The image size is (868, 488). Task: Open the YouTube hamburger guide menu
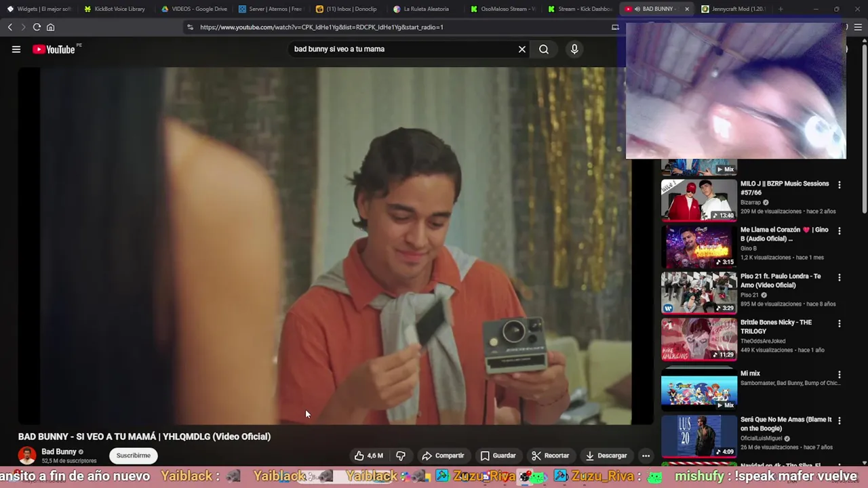tap(16, 49)
